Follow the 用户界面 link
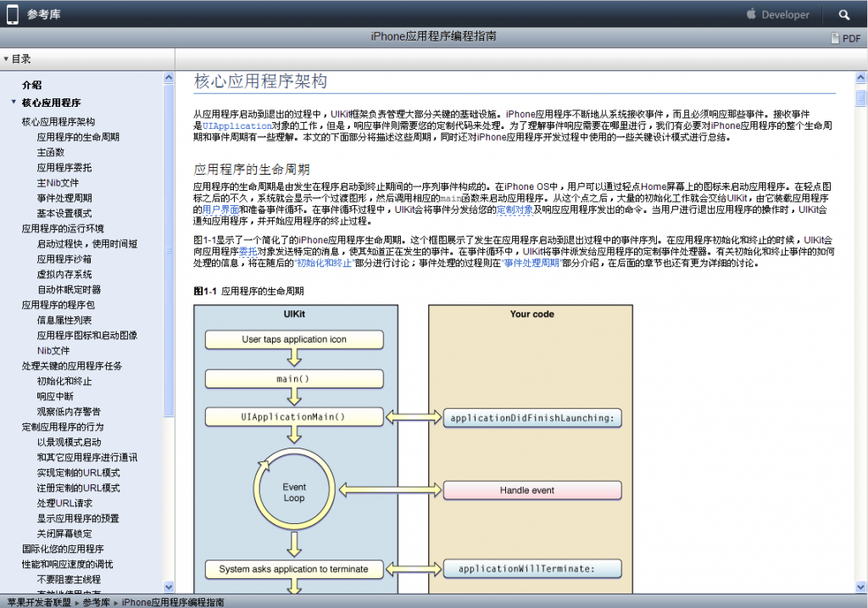The width and height of the screenshot is (868, 608). [x=221, y=209]
